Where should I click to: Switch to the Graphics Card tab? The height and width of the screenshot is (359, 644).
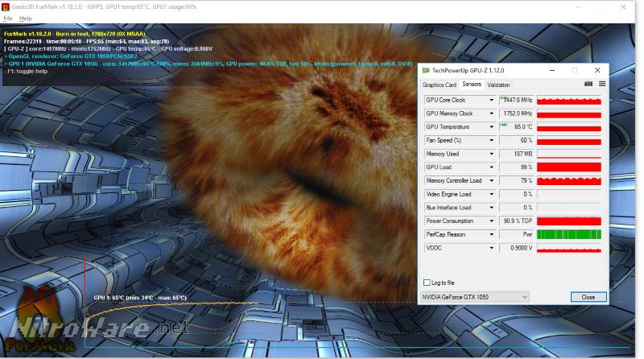(440, 85)
